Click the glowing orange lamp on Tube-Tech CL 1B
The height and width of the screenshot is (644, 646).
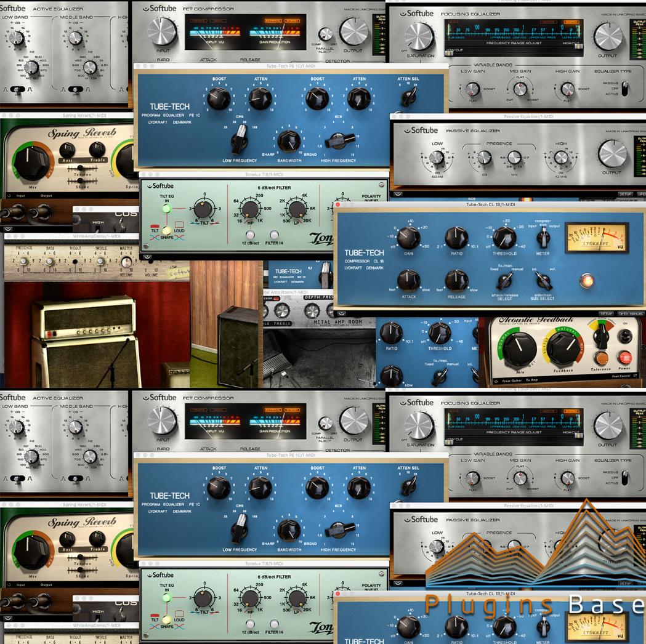[x=587, y=280]
